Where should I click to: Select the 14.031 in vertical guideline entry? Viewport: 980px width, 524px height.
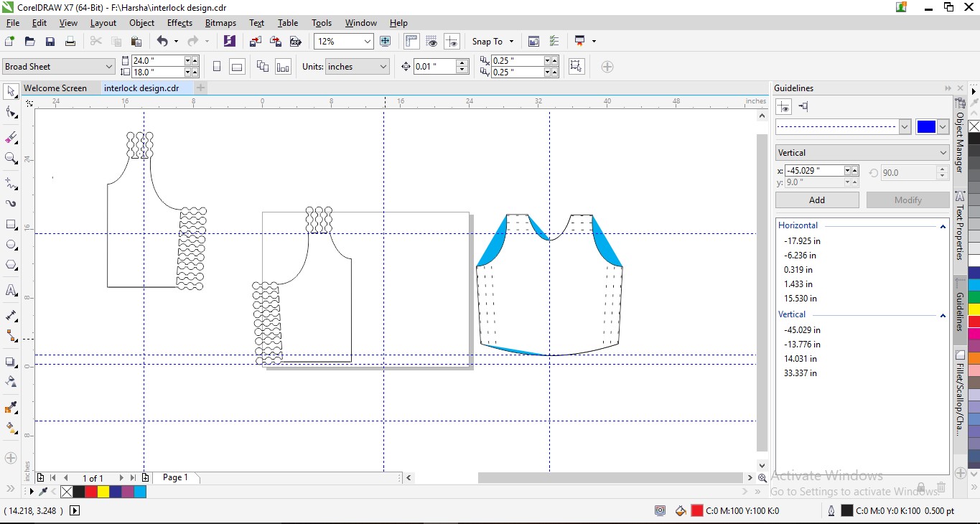coord(801,359)
